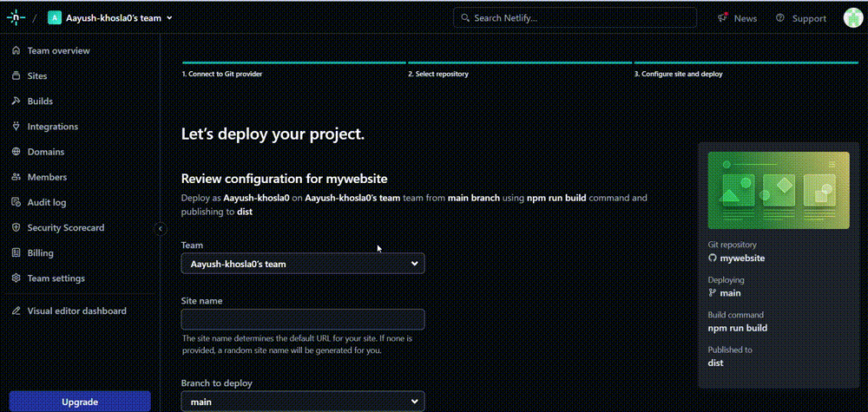Click inside the Site name field
Image resolution: width=868 pixels, height=412 pixels.
[303, 319]
